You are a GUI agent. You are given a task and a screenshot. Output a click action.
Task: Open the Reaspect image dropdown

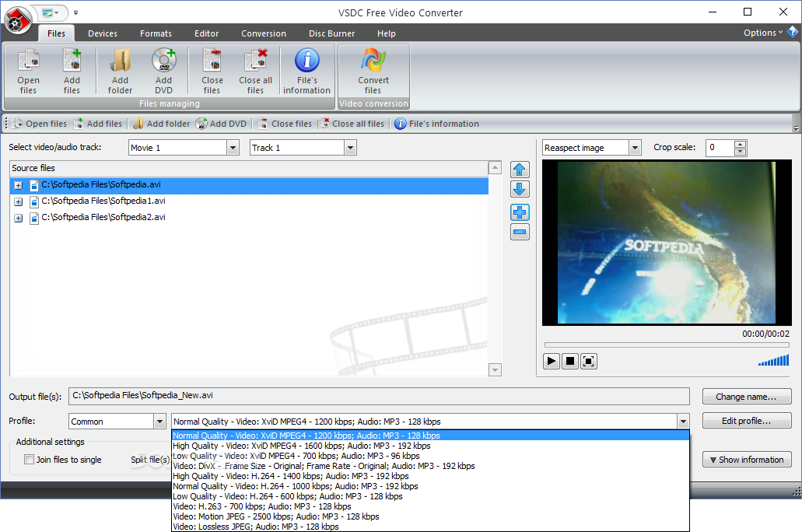coord(635,148)
